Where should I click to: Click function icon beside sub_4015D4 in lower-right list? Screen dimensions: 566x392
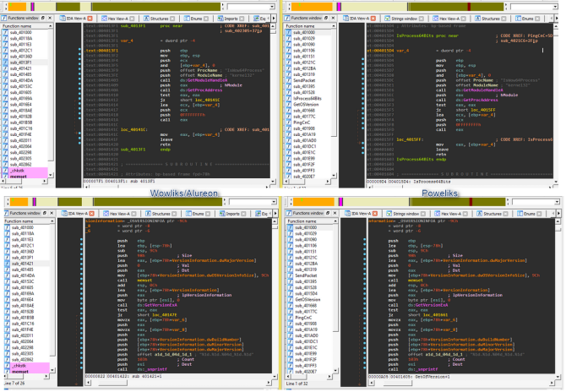291,293
